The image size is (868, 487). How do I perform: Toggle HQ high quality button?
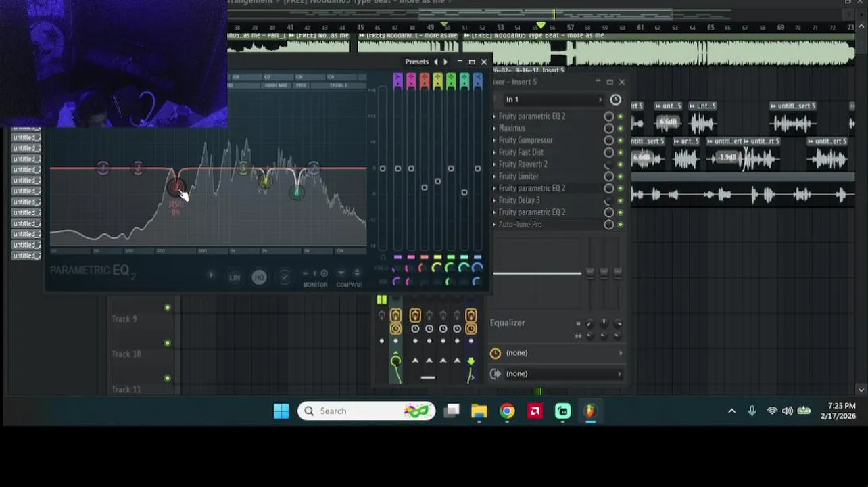click(x=259, y=277)
